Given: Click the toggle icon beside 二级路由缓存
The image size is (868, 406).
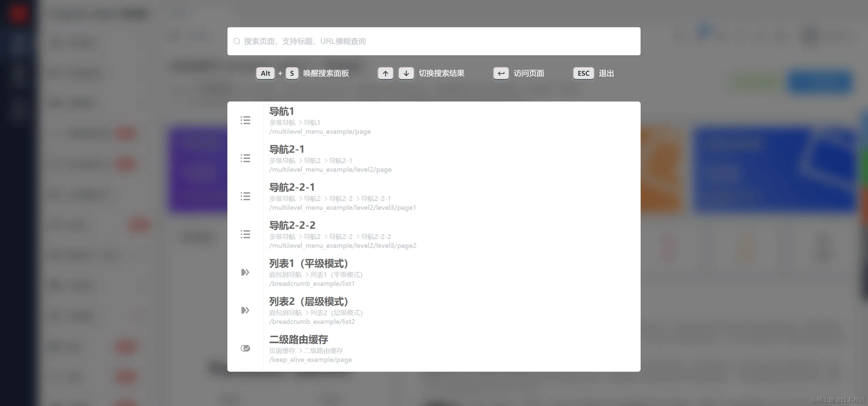Looking at the screenshot, I should [x=245, y=348].
